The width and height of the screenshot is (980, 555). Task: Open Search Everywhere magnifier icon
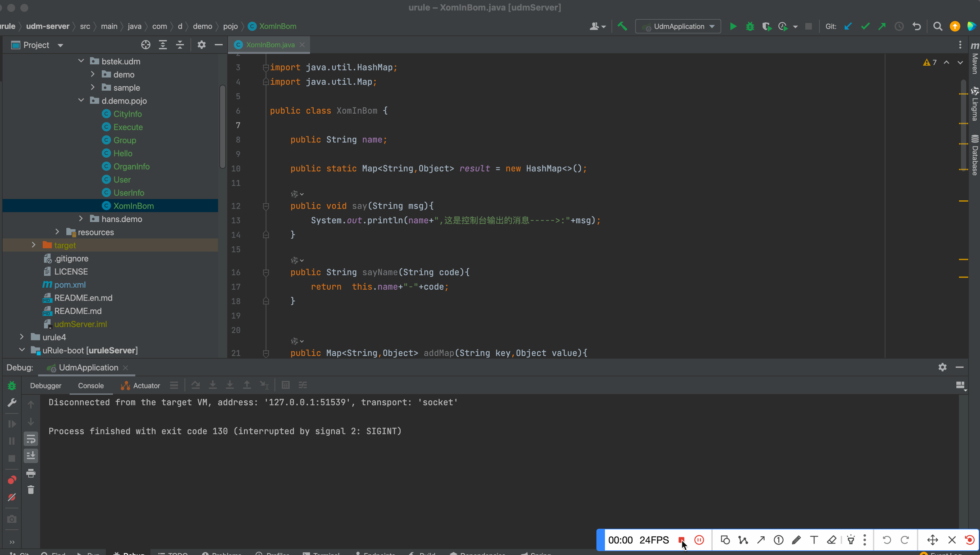938,26
